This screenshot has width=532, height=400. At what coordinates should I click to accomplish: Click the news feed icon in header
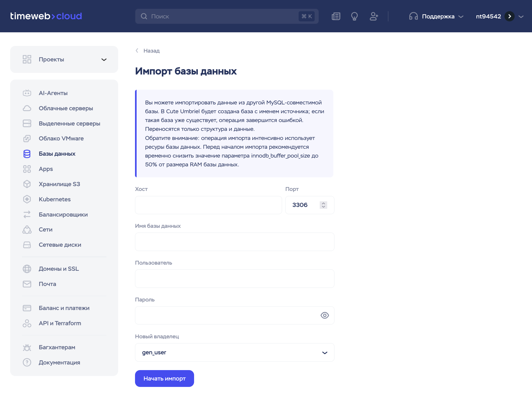[336, 16]
